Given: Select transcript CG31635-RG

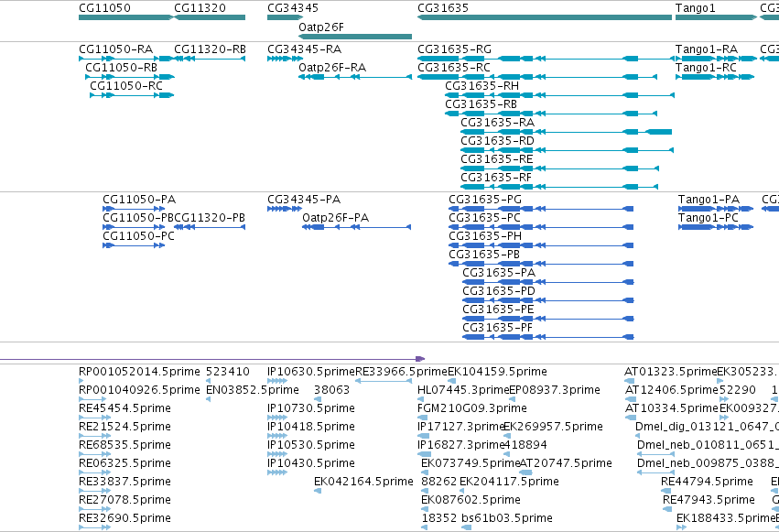Looking at the screenshot, I should coord(546,59).
